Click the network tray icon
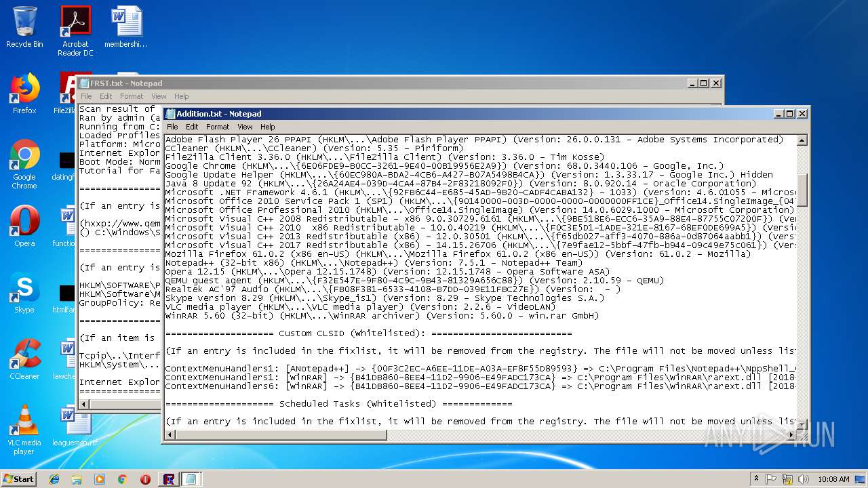Viewport: 868px width, 488px height. click(x=787, y=479)
